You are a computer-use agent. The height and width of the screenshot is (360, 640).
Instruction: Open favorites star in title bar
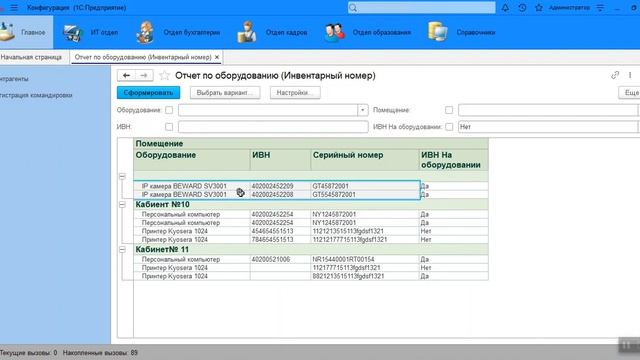tap(539, 8)
